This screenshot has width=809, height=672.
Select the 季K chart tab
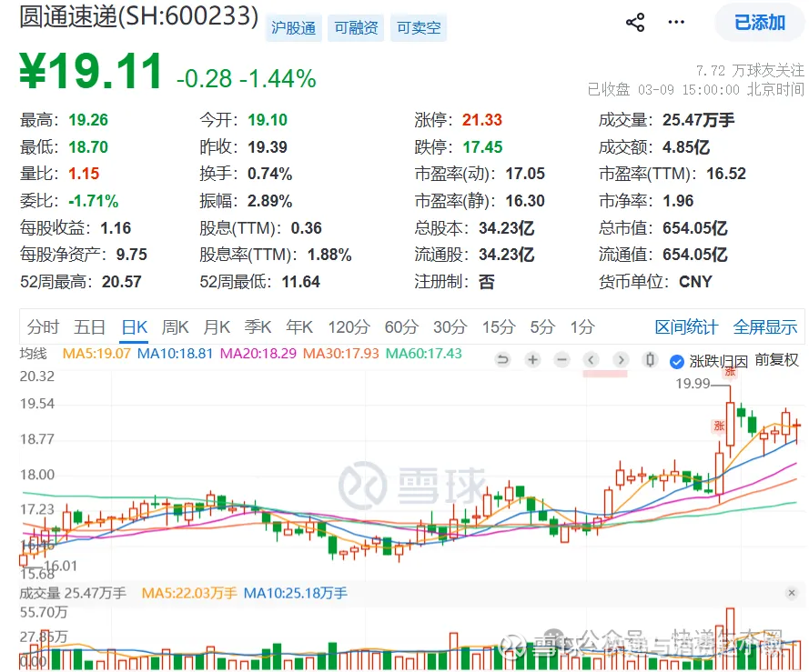pyautogui.click(x=258, y=327)
